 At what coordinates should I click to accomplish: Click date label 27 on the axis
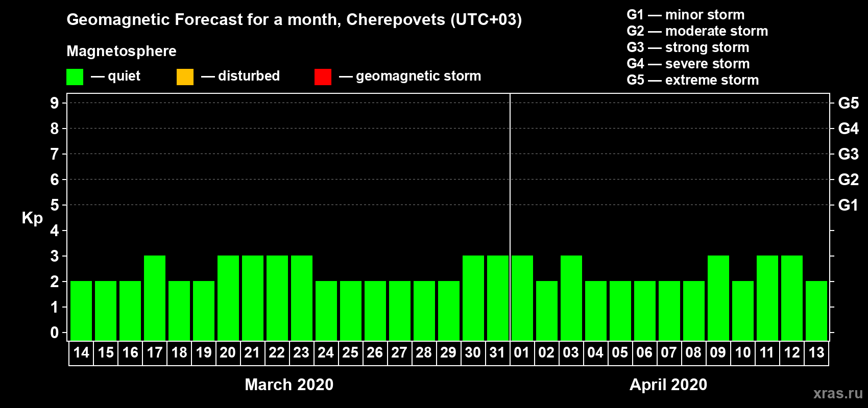[399, 352]
